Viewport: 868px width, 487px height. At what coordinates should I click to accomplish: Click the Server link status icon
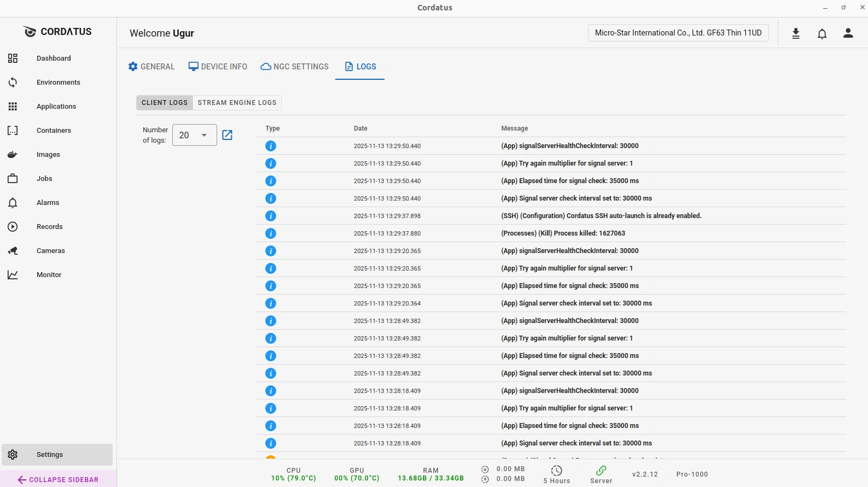tap(601, 471)
